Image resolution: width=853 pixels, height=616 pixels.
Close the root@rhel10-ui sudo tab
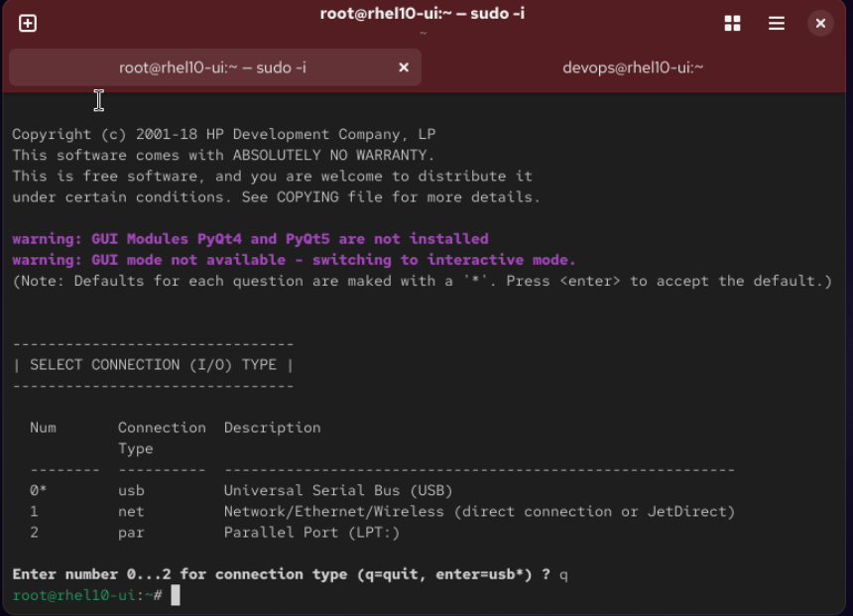pyautogui.click(x=404, y=67)
